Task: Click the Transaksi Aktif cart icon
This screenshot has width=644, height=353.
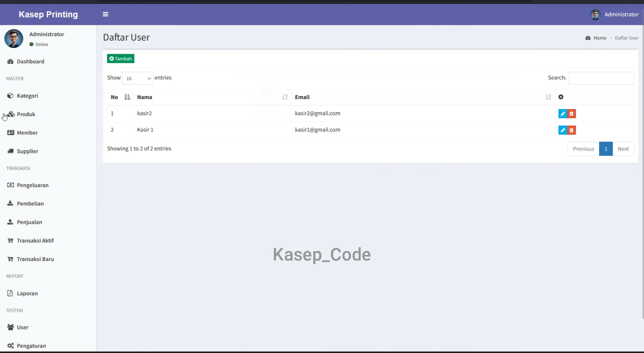Action: [10, 240]
